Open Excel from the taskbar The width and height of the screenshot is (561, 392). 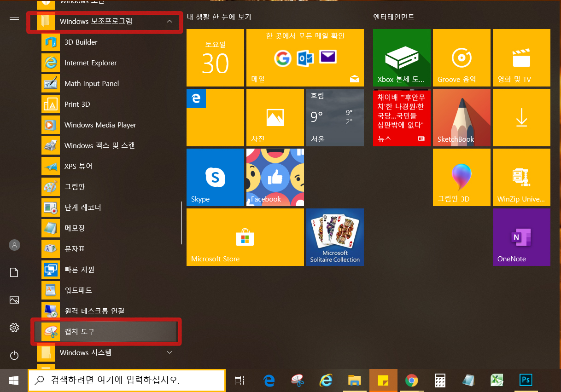(x=497, y=380)
